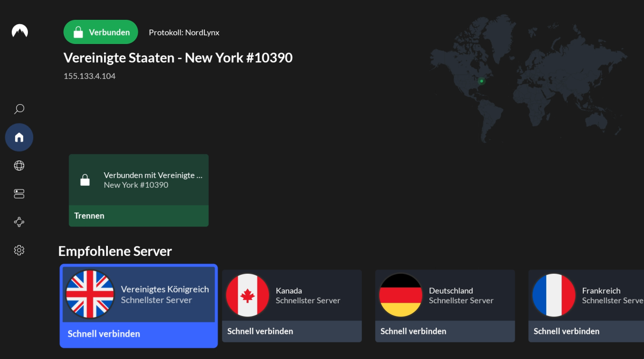Open the search magnifier in sidebar
Screen dimensions: 644x359
point(19,109)
